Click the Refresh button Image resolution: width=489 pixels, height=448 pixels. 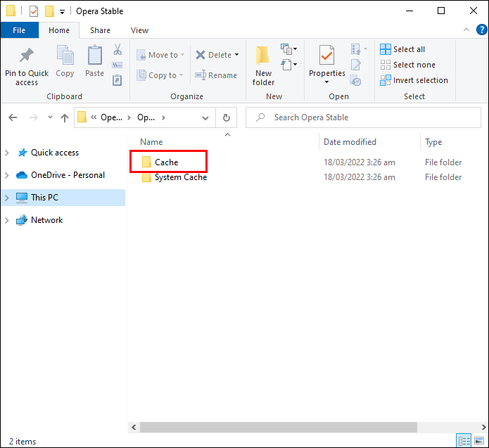227,117
